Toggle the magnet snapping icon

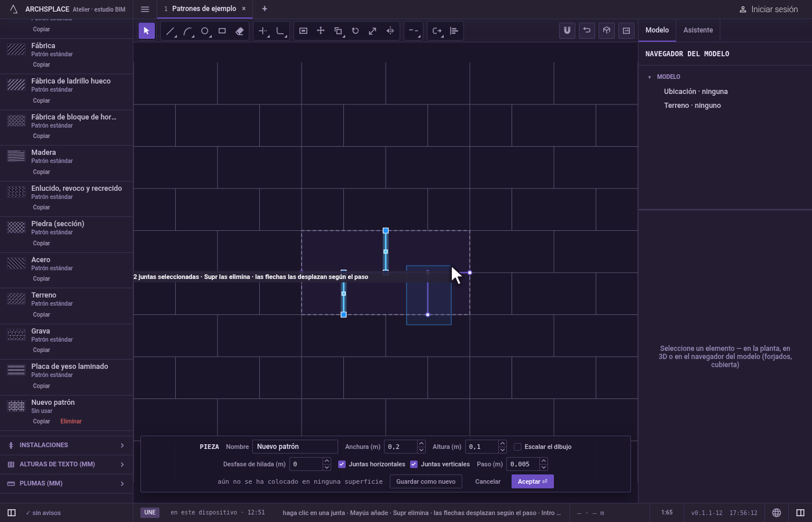coord(567,31)
